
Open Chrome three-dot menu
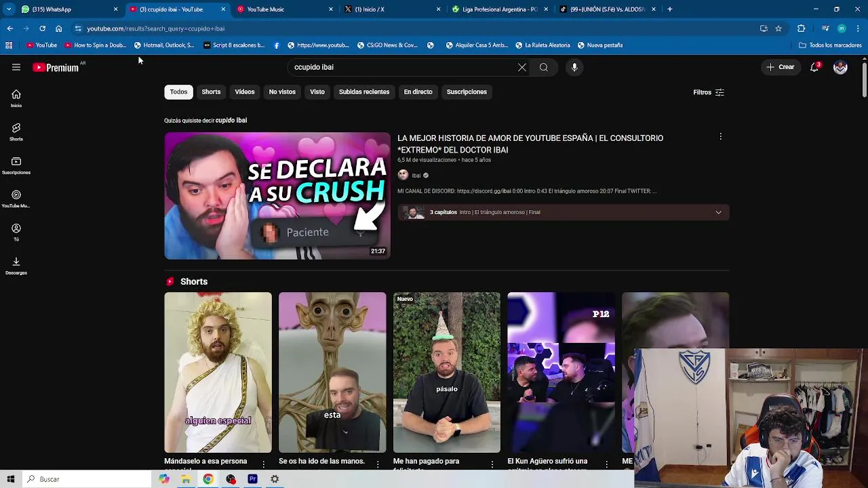[x=859, y=28]
